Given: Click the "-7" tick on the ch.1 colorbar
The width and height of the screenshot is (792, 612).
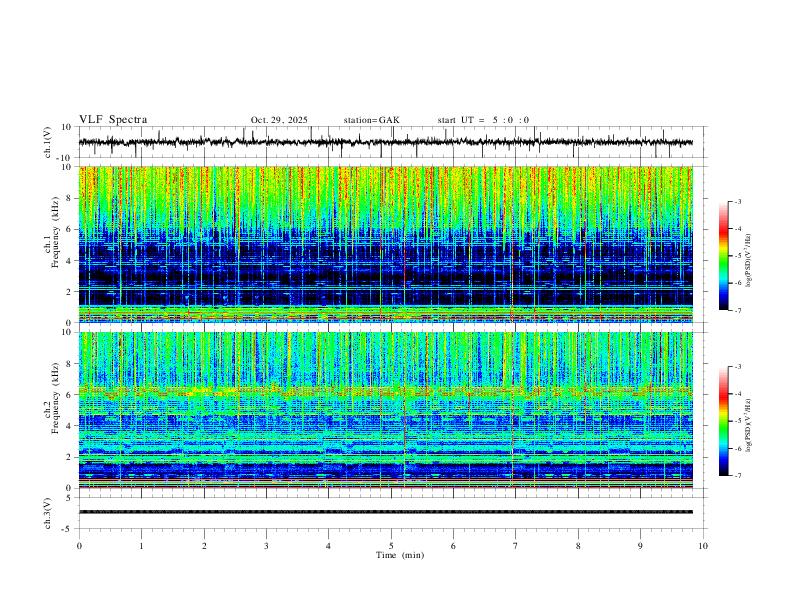Looking at the screenshot, I should [737, 311].
